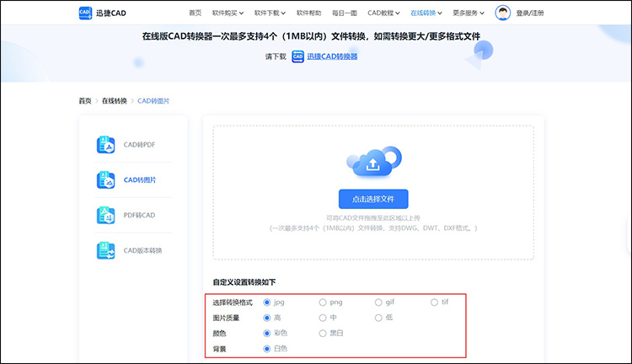The image size is (632, 364).
Task: Select the gif format radio button
Action: [378, 302]
